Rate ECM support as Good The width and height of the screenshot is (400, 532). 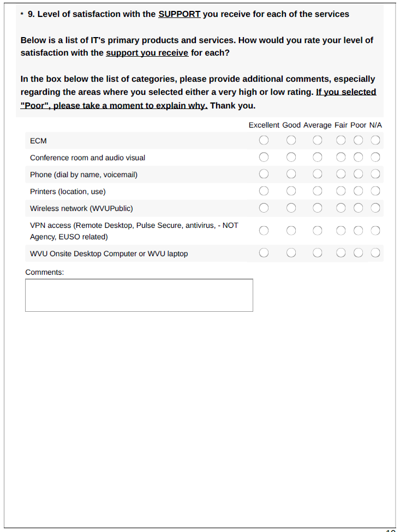click(x=291, y=141)
